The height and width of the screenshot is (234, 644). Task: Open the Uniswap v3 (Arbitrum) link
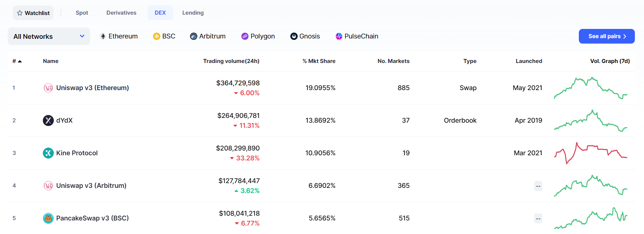91,186
